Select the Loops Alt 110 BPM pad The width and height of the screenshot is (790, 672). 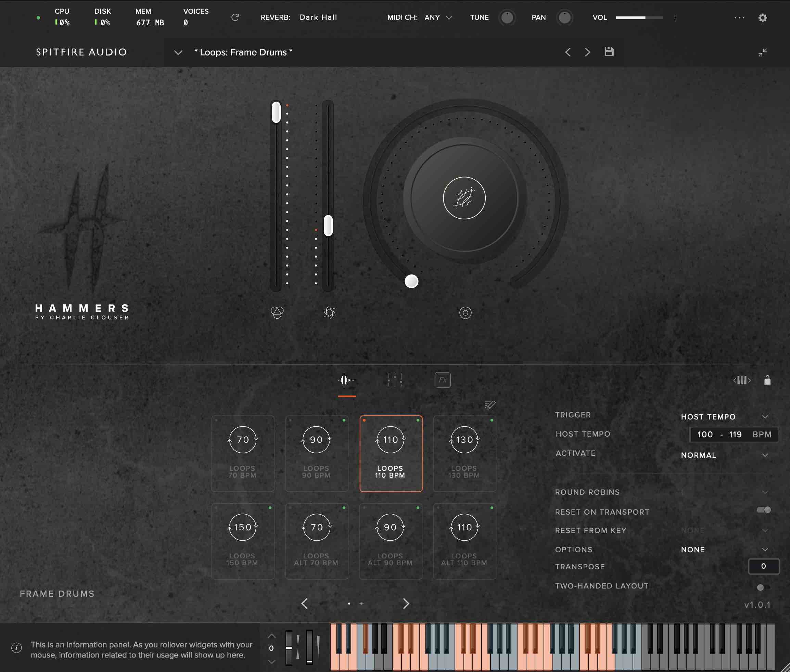click(464, 541)
